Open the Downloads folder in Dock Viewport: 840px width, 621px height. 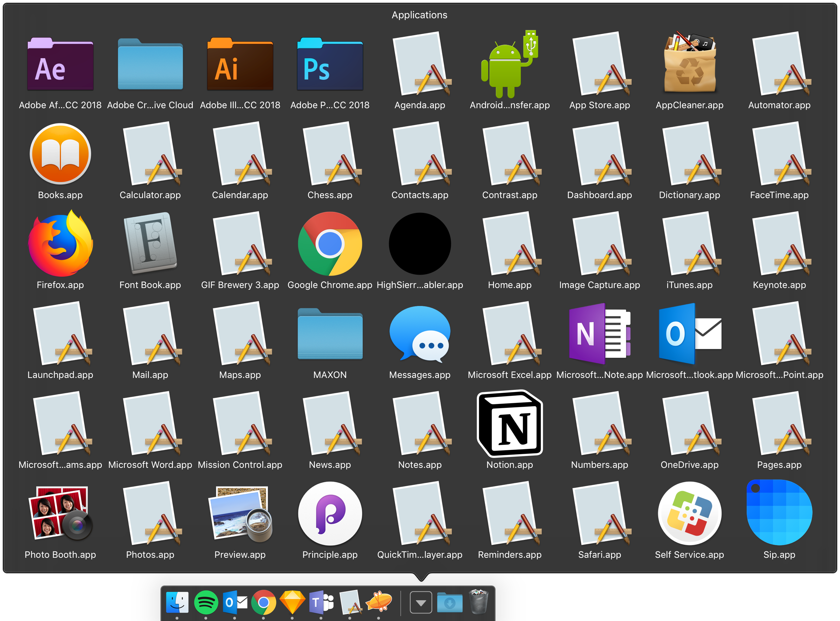(x=449, y=603)
